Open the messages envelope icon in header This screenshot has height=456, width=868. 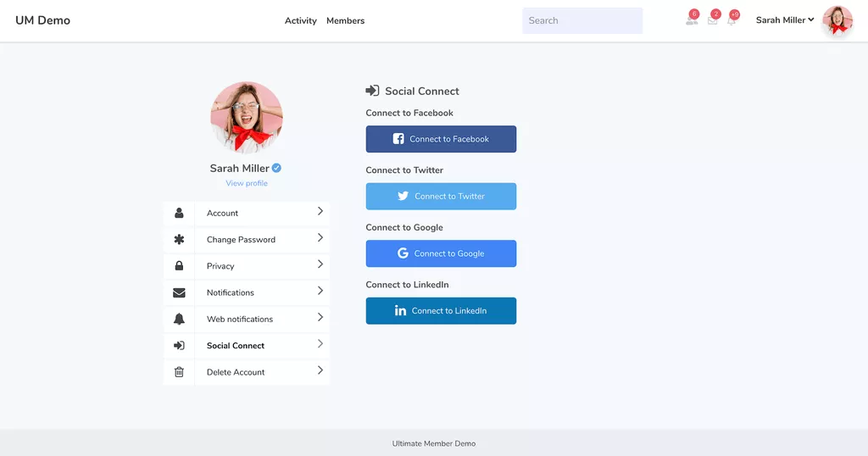(x=712, y=20)
